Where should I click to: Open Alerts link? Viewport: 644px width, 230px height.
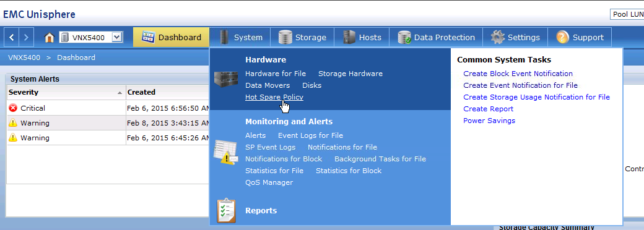pyautogui.click(x=256, y=135)
